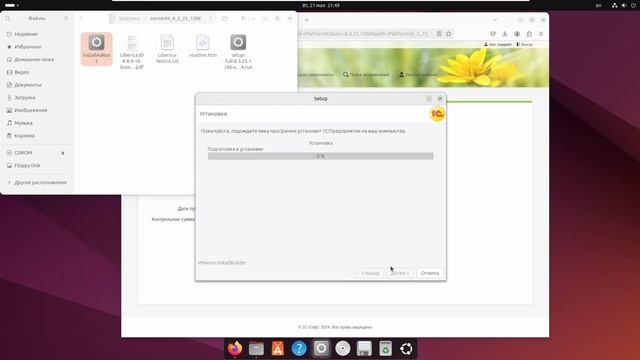Bookmark this page with the star icon

[449, 34]
